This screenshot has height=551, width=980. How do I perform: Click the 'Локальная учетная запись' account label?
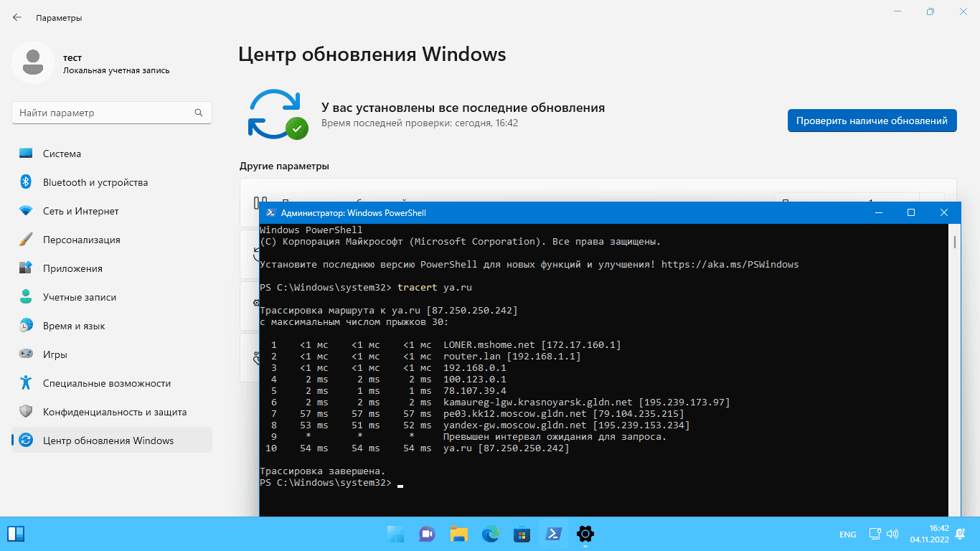pos(116,70)
